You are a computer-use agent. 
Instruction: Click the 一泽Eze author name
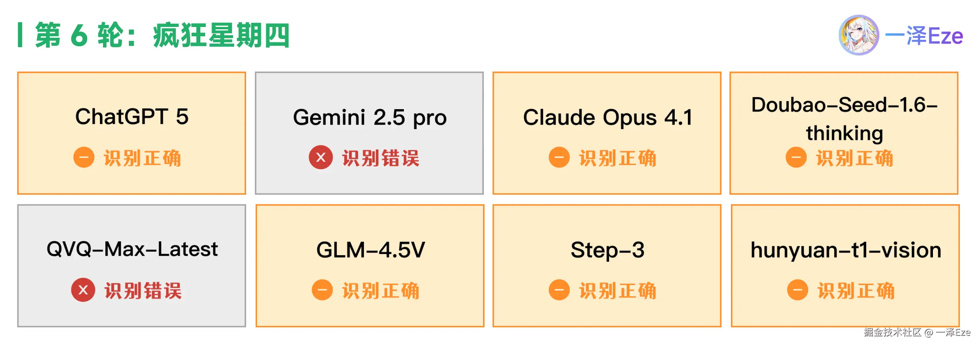pos(924,36)
